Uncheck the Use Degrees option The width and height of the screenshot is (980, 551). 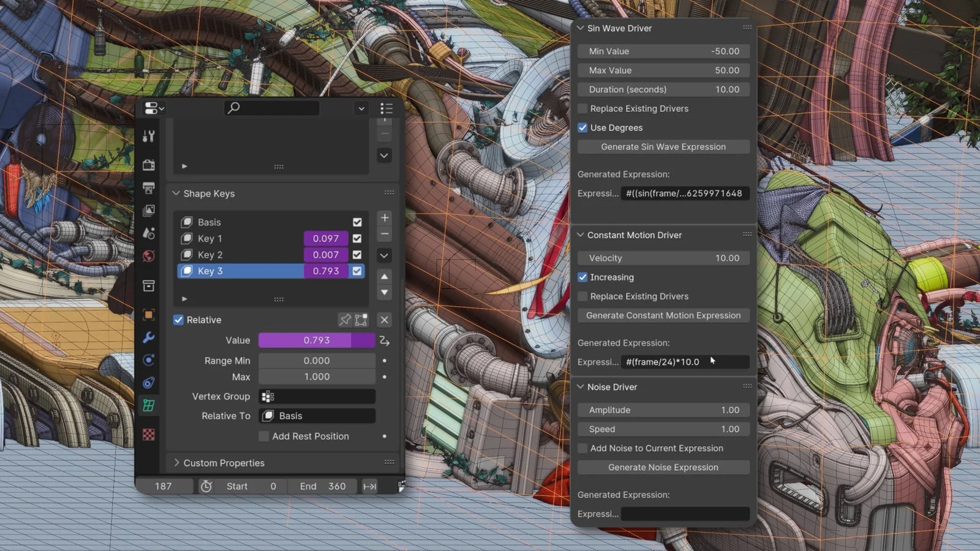[x=582, y=127]
